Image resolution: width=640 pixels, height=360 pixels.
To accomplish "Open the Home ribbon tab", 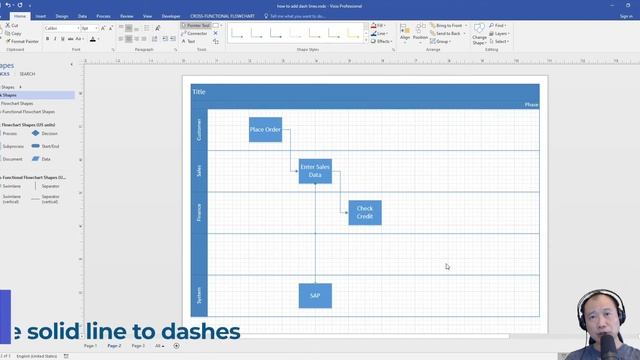I will click(20, 16).
